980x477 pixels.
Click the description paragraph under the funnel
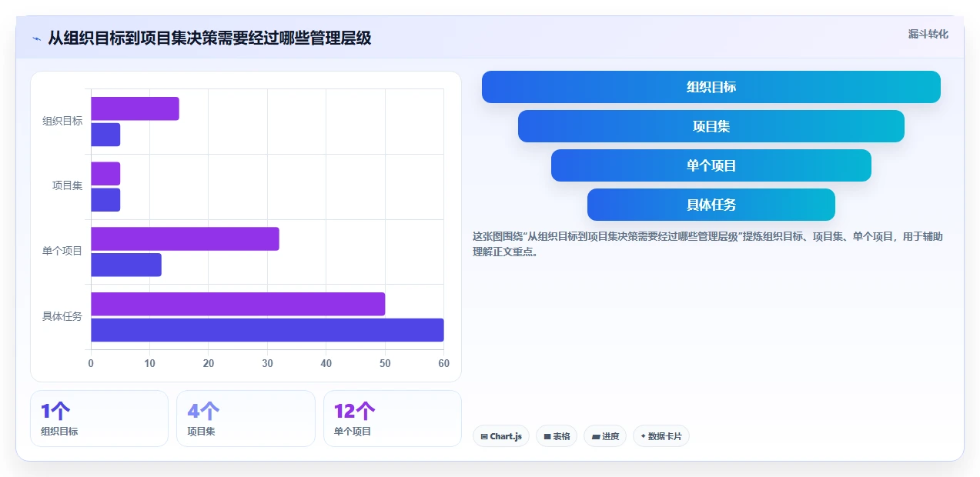coord(707,244)
